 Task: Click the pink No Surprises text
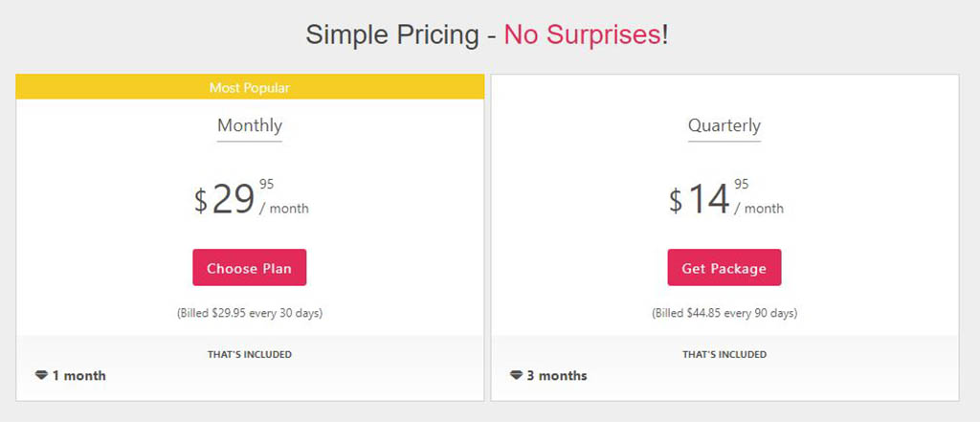point(582,35)
